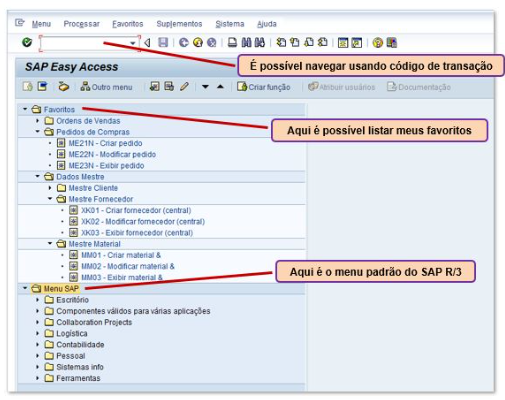505x400 pixels.
Task: Click the Save diskette icon
Action: tap(163, 42)
